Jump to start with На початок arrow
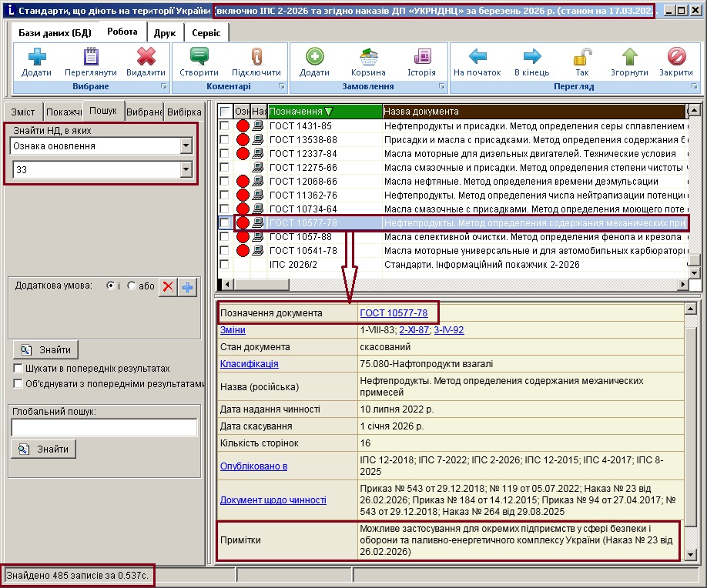 [x=478, y=57]
